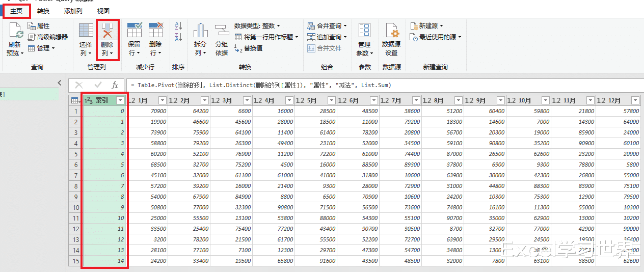Click the 删除行 icon
The width and height of the screenshot is (644, 272).
(x=155, y=30)
